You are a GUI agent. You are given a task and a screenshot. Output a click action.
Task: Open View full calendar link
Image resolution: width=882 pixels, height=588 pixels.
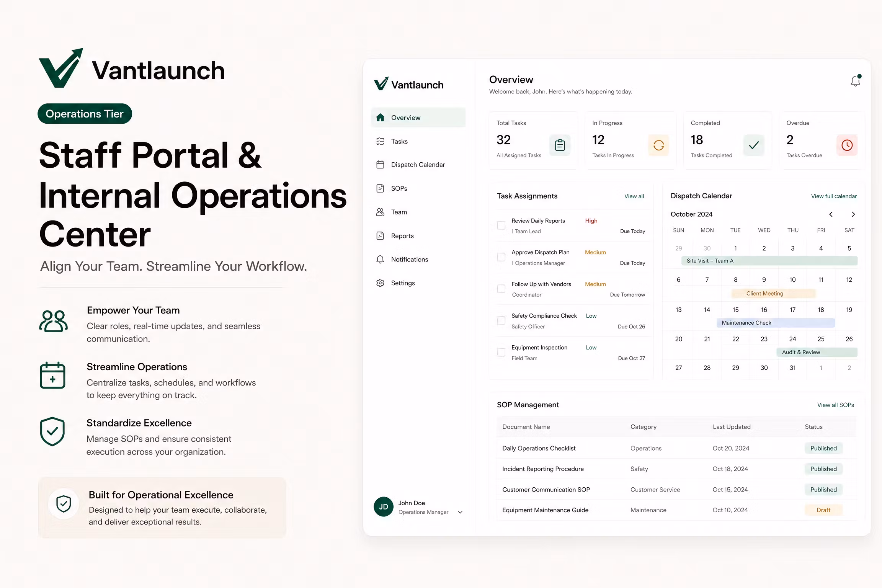tap(834, 196)
